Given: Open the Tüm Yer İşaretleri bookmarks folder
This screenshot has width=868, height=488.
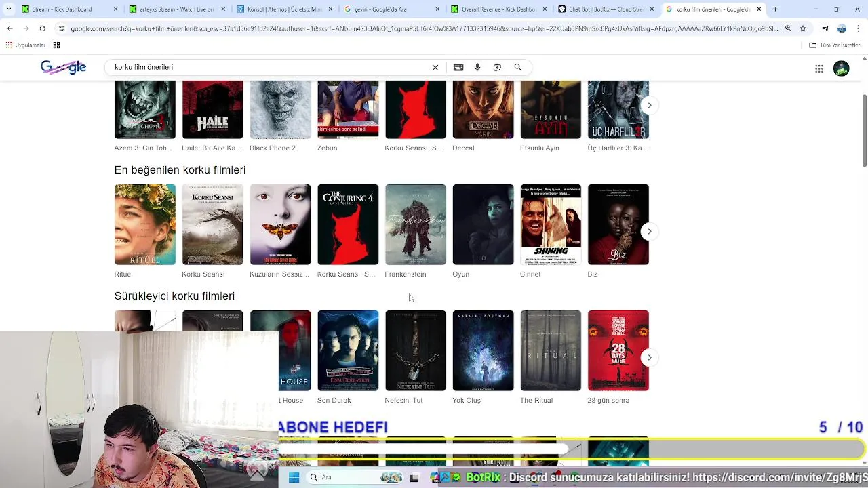Looking at the screenshot, I should pos(835,45).
